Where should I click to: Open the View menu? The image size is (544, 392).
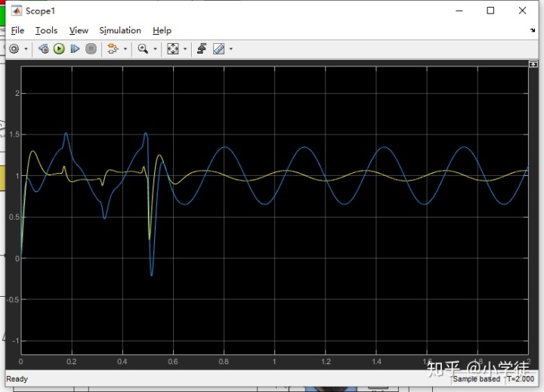click(79, 30)
